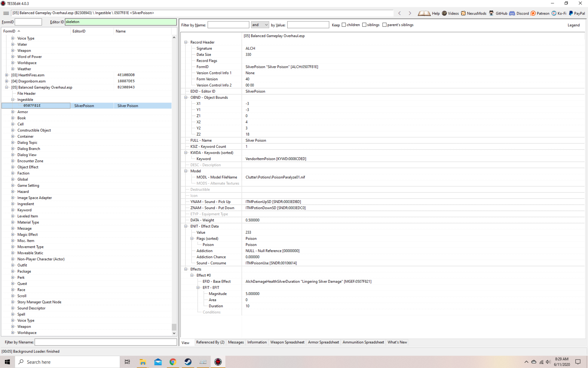This screenshot has width=588, height=368.
Task: Expand the Armor group
Action: click(13, 112)
